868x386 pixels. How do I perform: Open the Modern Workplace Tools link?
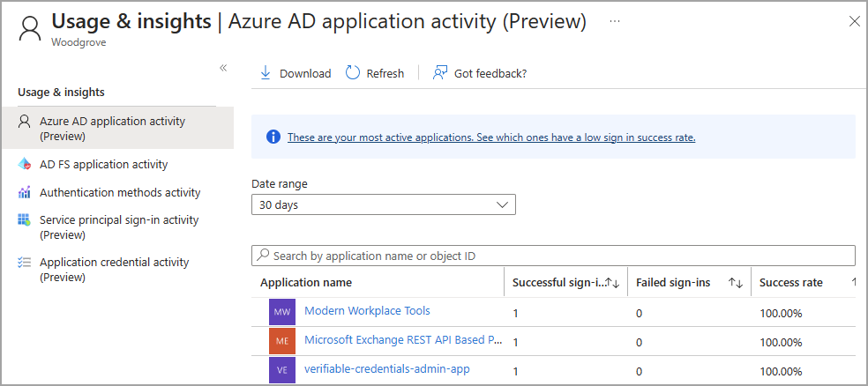click(x=367, y=310)
